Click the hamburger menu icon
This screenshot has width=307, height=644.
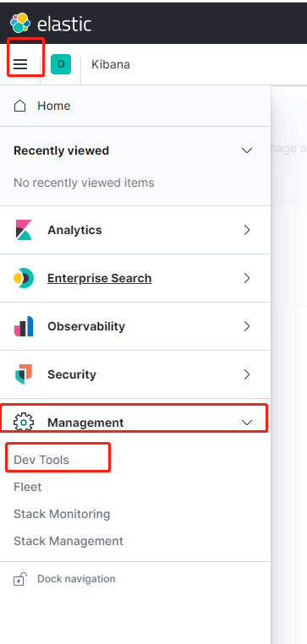tap(20, 64)
